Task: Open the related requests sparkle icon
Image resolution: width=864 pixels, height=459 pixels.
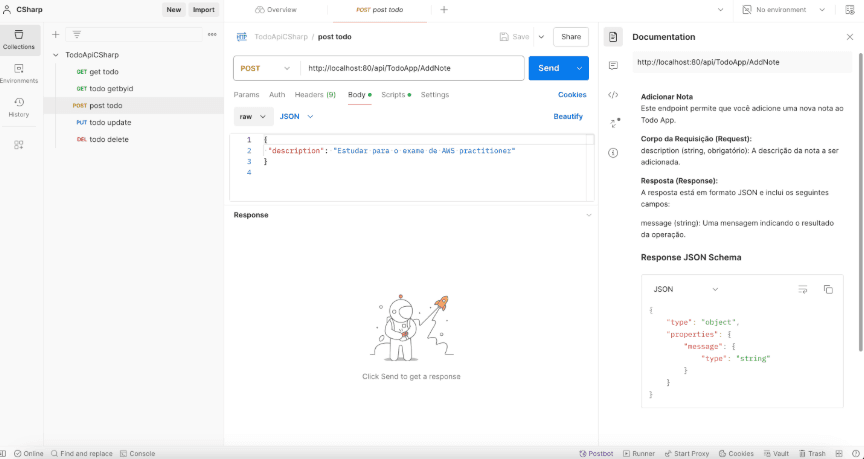Action: (614, 123)
